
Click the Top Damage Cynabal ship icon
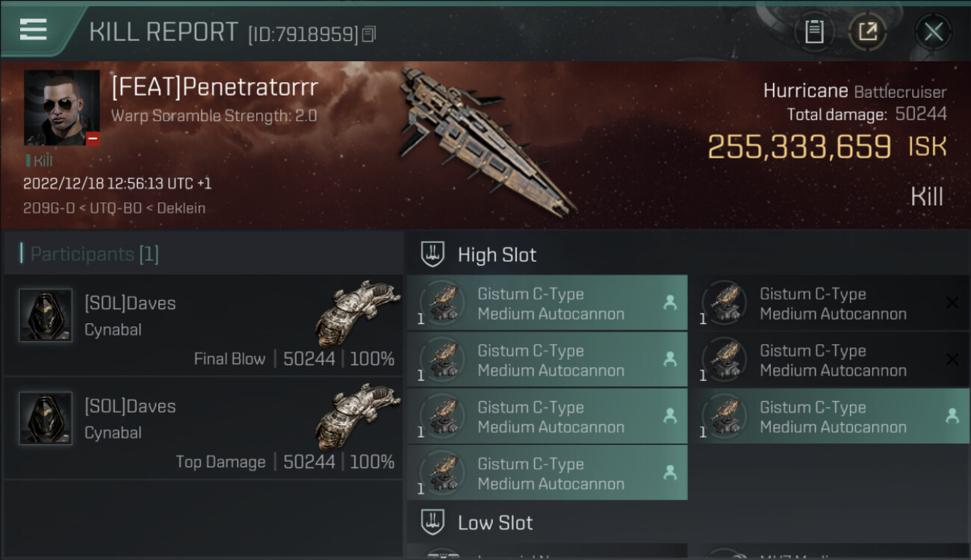[357, 415]
